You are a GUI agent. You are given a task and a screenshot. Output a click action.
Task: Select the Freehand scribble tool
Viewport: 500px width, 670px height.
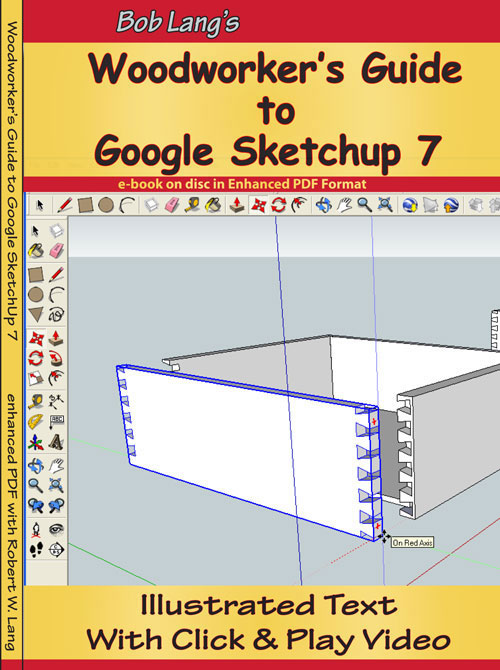pyautogui.click(x=56, y=314)
